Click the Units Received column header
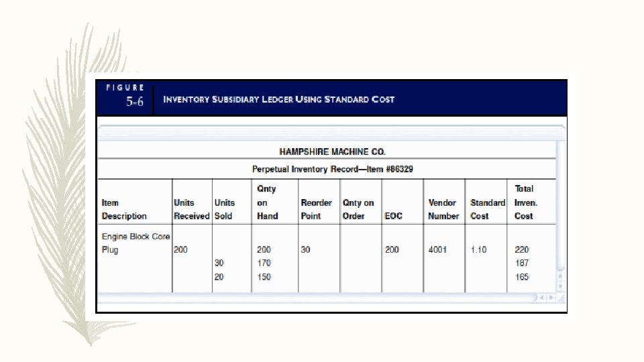This screenshot has height=362, width=644. point(191,209)
